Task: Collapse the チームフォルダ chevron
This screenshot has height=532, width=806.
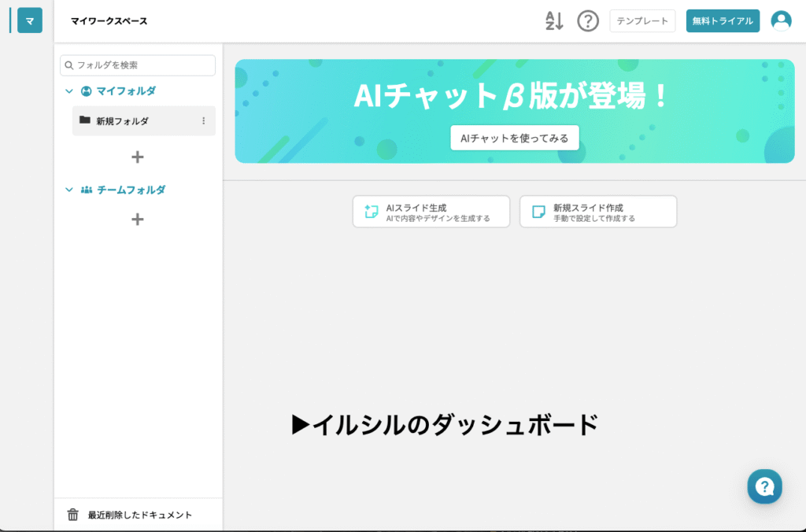Action: pos(69,190)
